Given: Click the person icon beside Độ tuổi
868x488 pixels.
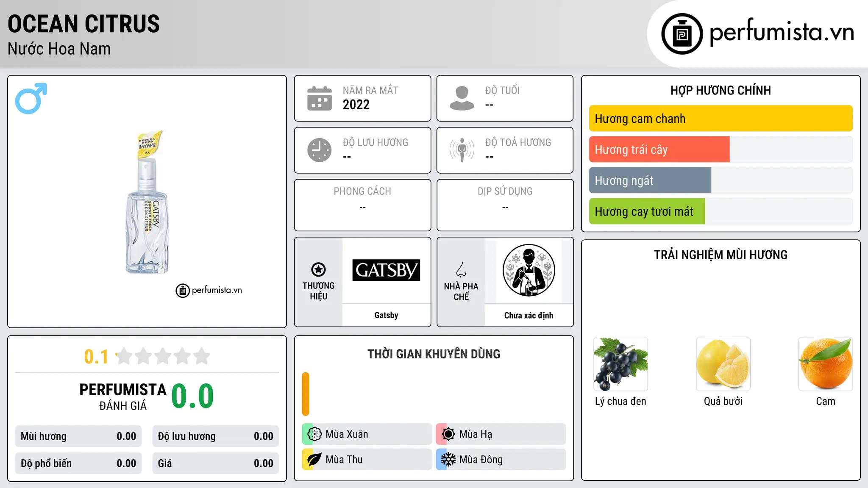Looking at the screenshot, I should (462, 98).
